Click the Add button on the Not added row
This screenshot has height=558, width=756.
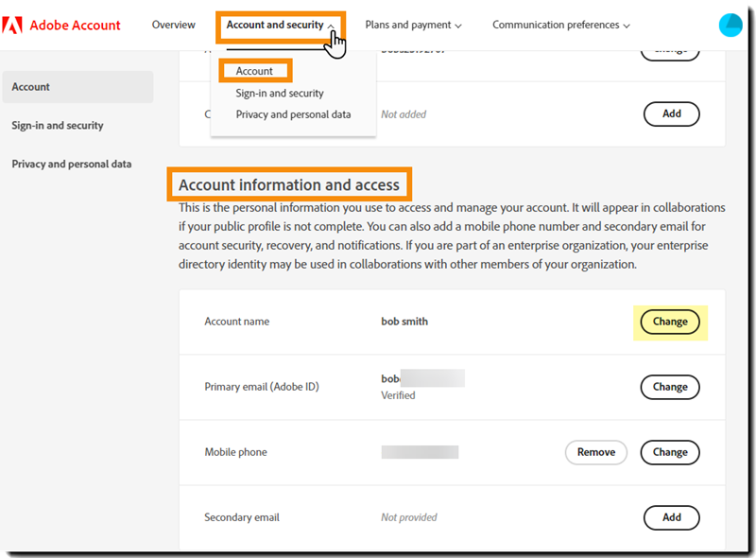672,113
